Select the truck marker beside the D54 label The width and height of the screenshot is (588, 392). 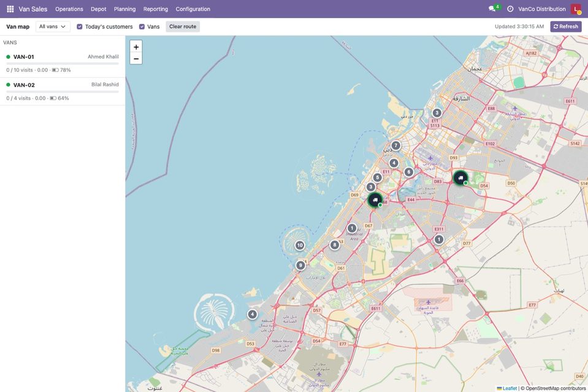(x=460, y=178)
